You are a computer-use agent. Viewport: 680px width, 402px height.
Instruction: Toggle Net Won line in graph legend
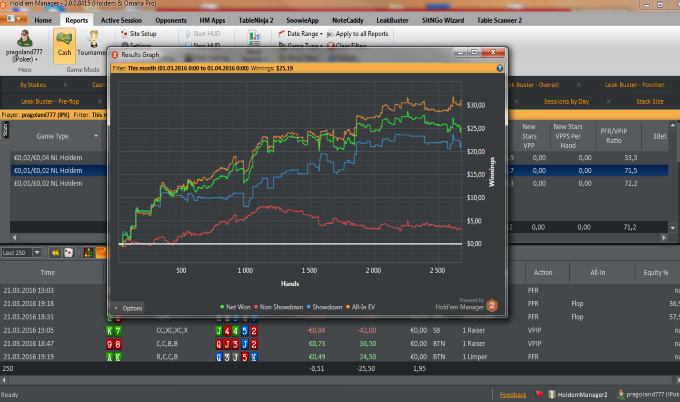235,307
